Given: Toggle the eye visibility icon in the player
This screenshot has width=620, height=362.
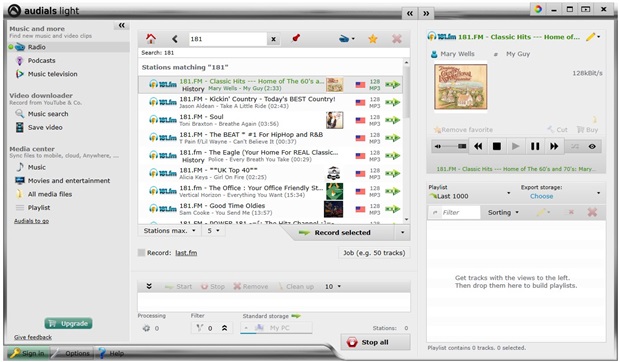Looking at the screenshot, I should coord(592,146).
